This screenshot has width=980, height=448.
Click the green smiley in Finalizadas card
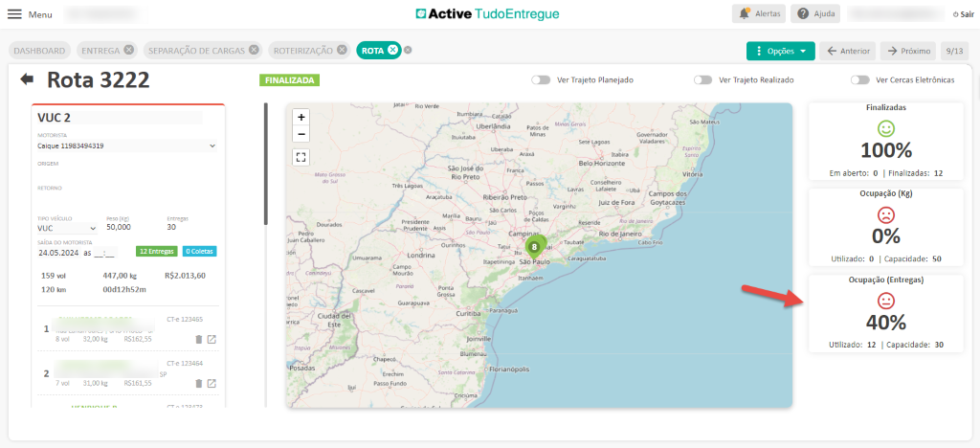coord(886,128)
